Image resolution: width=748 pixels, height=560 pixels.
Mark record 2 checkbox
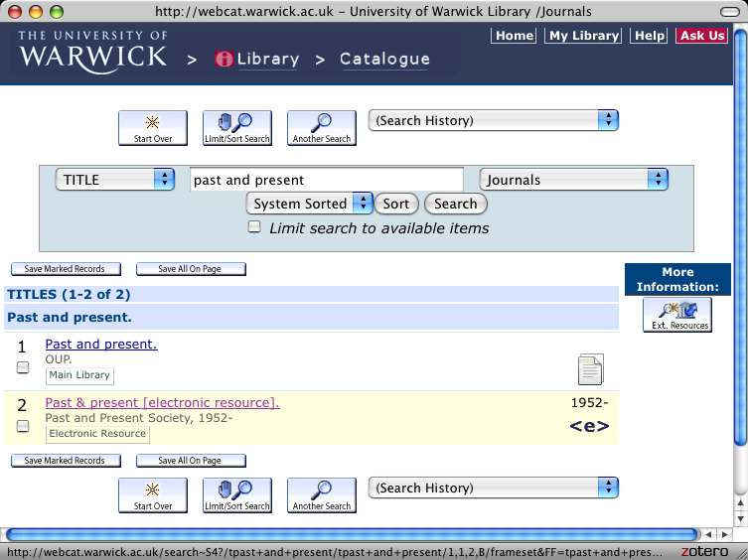(23, 427)
